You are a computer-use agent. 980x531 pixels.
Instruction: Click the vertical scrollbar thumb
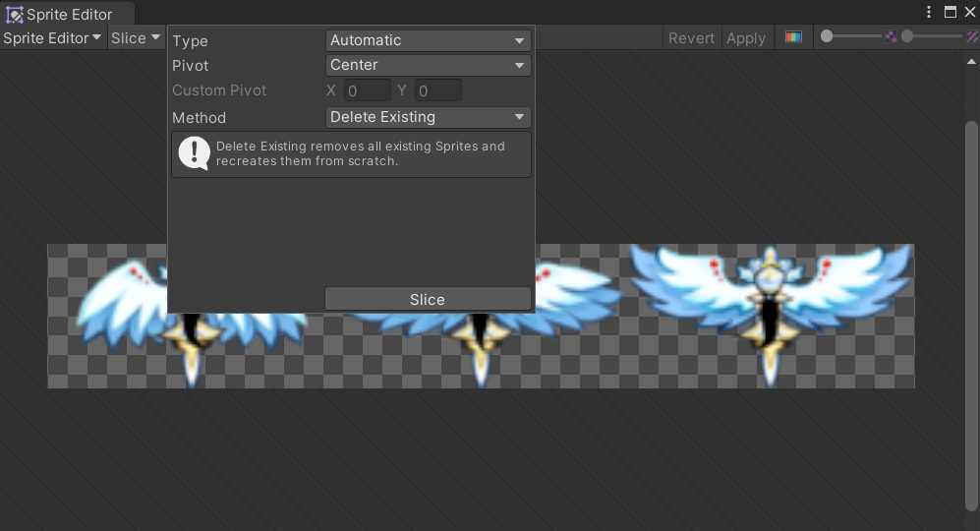[970, 316]
